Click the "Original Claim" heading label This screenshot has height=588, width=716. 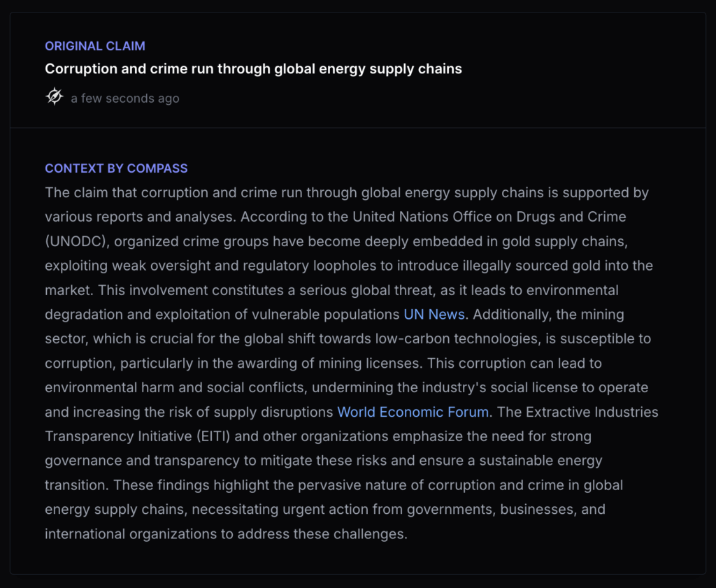pyautogui.click(x=95, y=46)
